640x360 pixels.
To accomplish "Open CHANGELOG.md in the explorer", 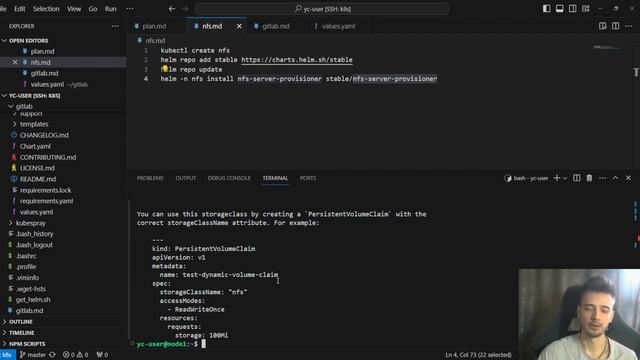I will 44,135.
